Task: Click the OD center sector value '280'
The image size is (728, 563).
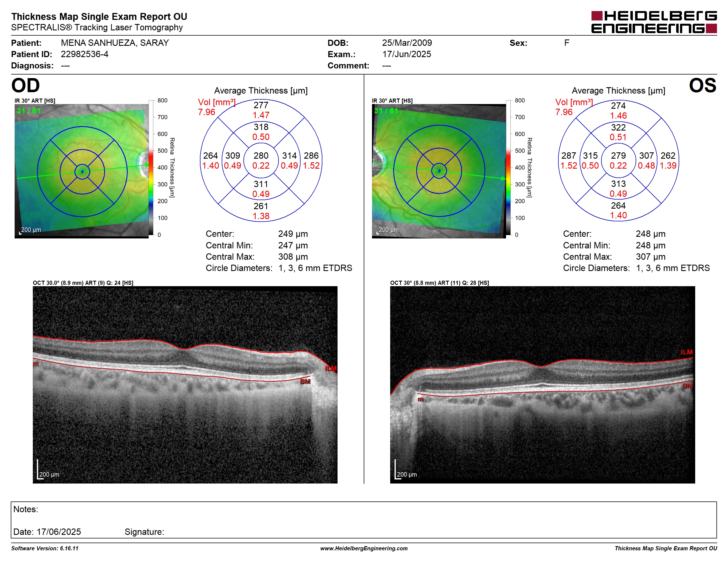Action: (x=261, y=156)
